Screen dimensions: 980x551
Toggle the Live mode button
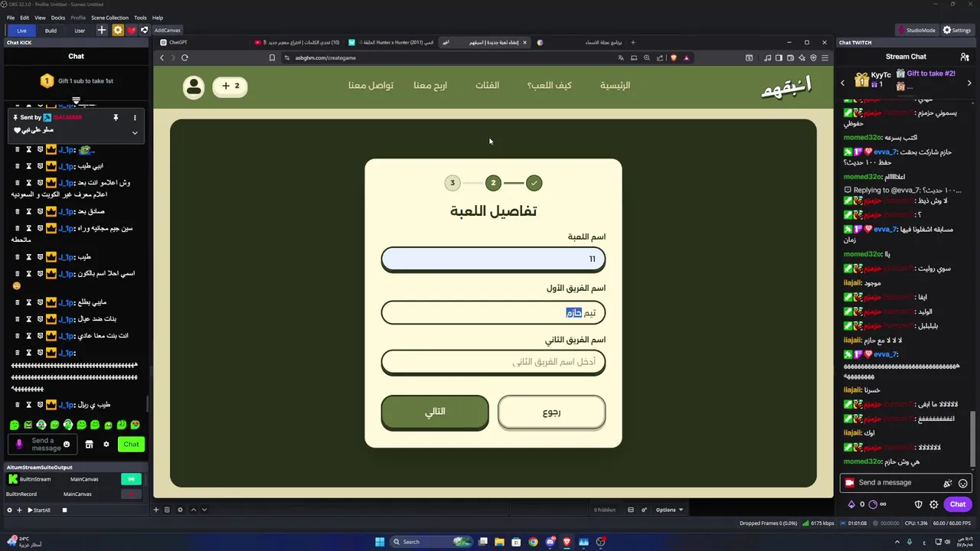(x=21, y=31)
